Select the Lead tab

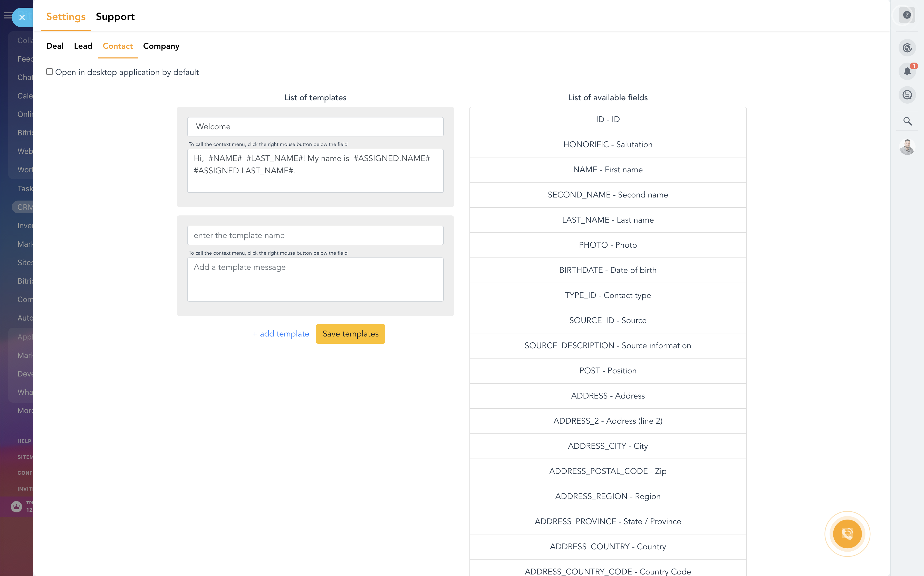point(83,46)
